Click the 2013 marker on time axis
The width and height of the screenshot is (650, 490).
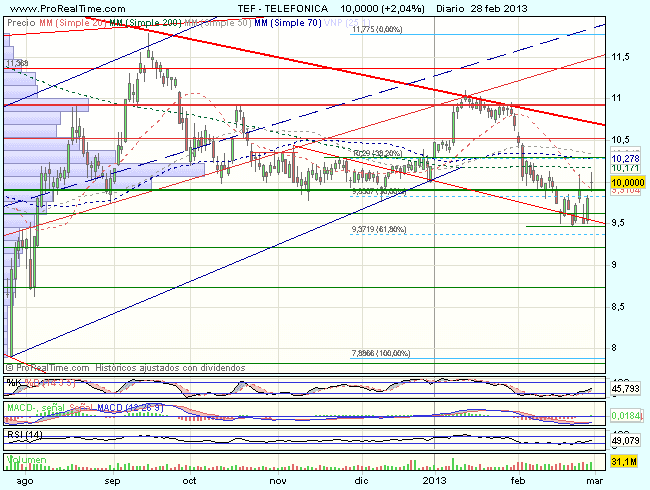point(433,481)
